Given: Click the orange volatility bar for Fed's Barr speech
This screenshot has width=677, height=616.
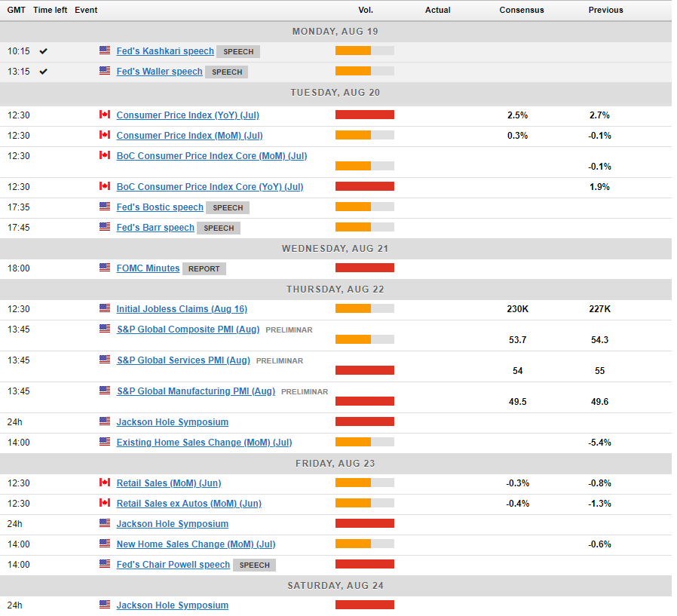Looking at the screenshot, I should click(x=353, y=227).
